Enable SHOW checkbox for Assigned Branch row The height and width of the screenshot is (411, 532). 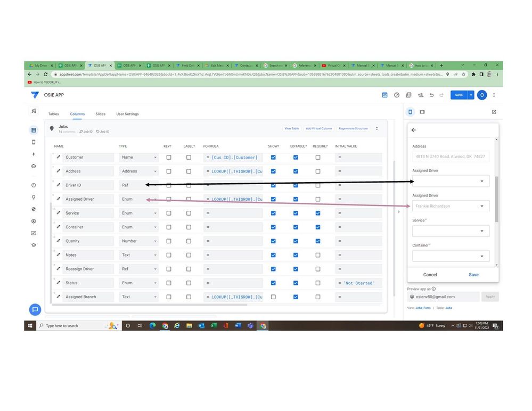click(x=273, y=297)
